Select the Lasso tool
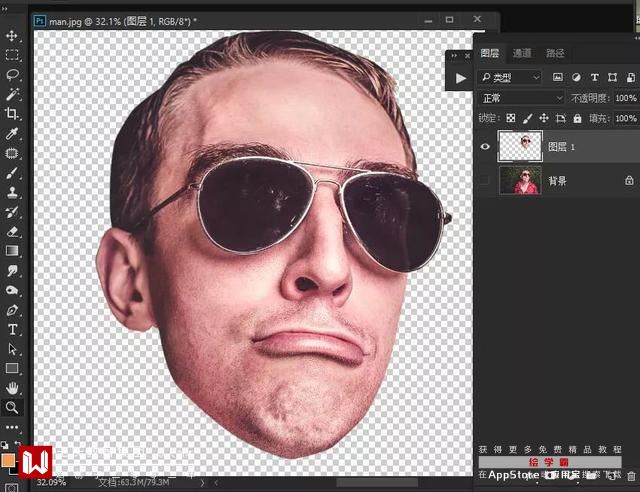 (x=11, y=75)
